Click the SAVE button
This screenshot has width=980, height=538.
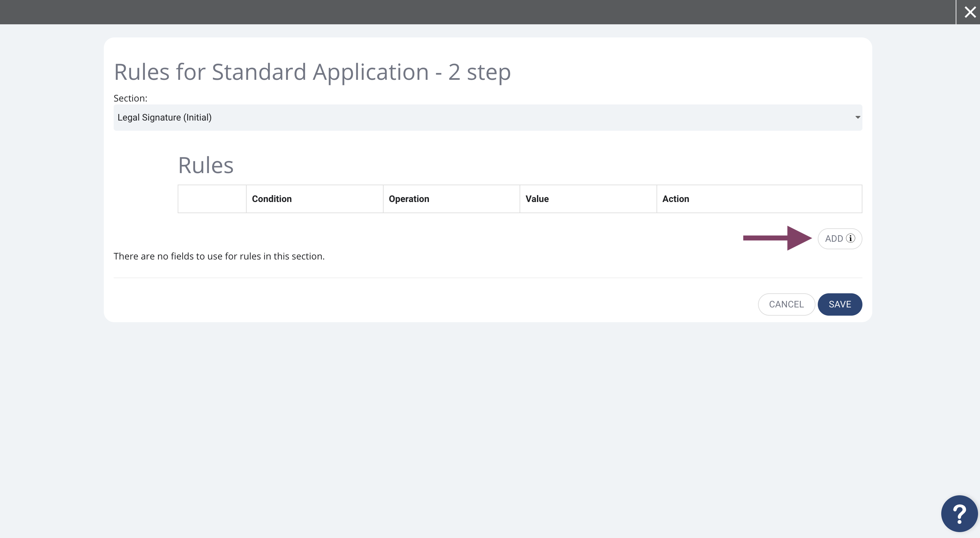840,304
